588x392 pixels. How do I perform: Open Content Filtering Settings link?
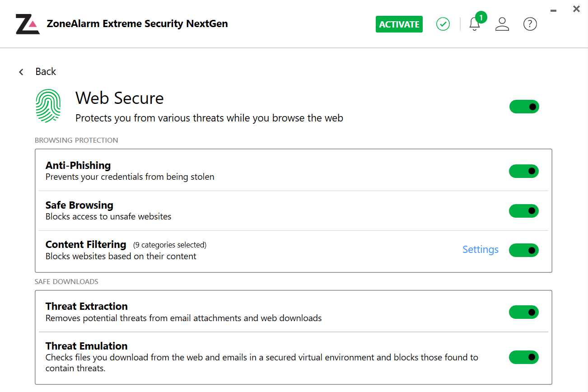[481, 250]
